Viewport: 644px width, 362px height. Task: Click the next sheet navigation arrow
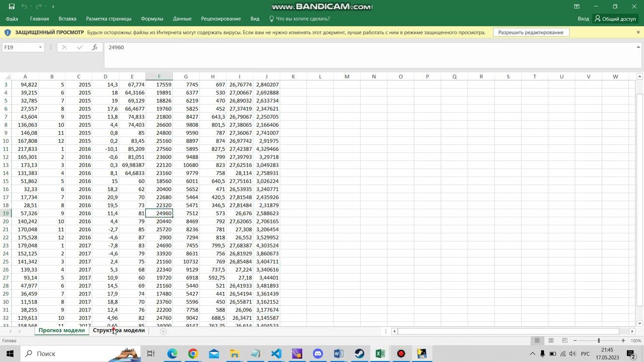[x=20, y=331]
